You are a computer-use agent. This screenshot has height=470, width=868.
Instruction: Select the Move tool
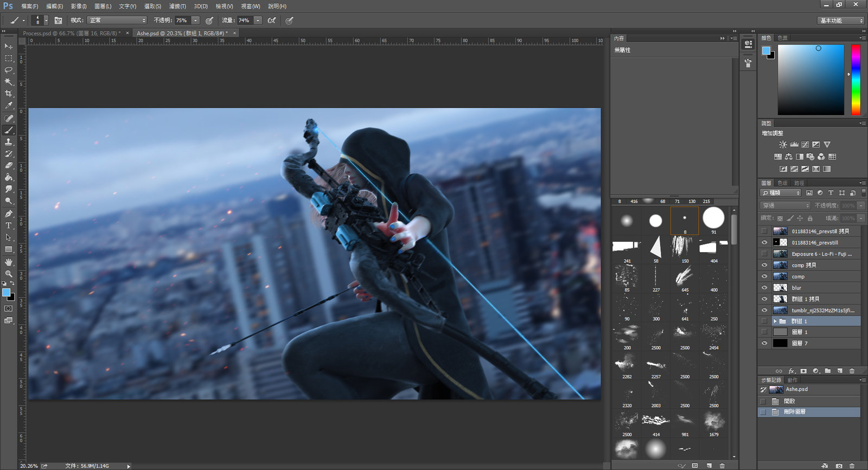(9, 47)
